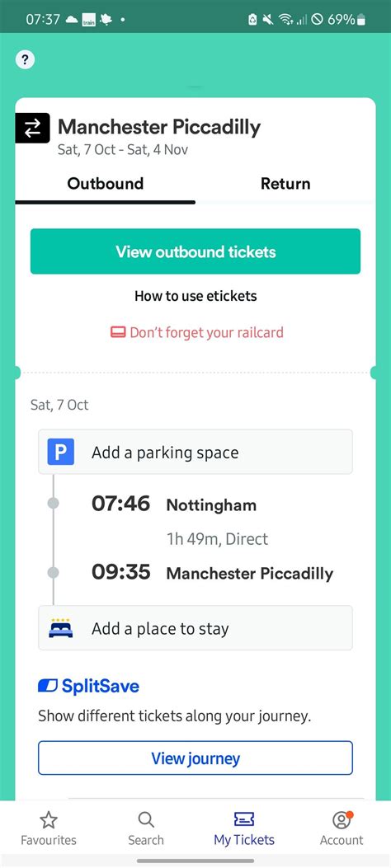Click the View journey button
Viewport: 391px width, 868px height.
click(195, 758)
